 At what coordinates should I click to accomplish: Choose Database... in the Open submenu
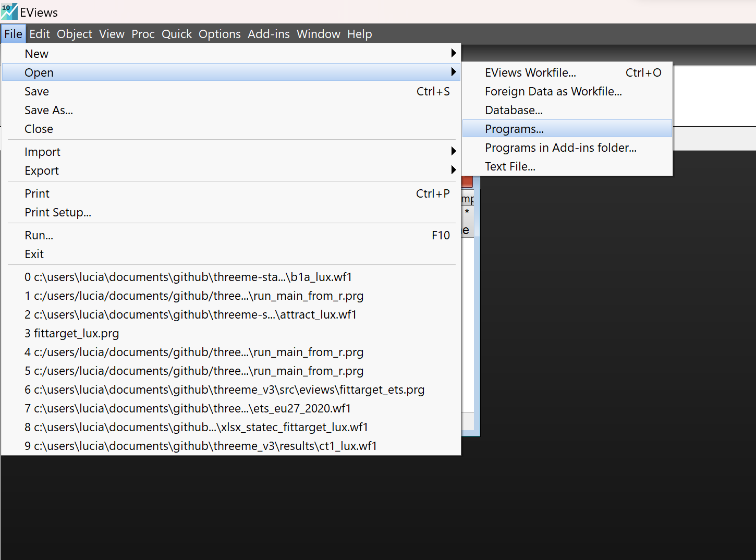click(567, 110)
